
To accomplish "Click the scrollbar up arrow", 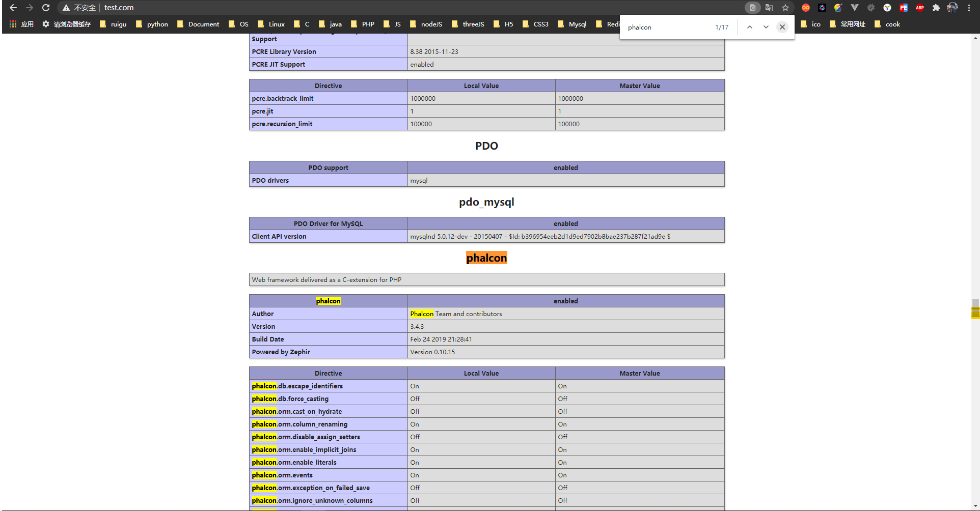I will click(x=975, y=38).
